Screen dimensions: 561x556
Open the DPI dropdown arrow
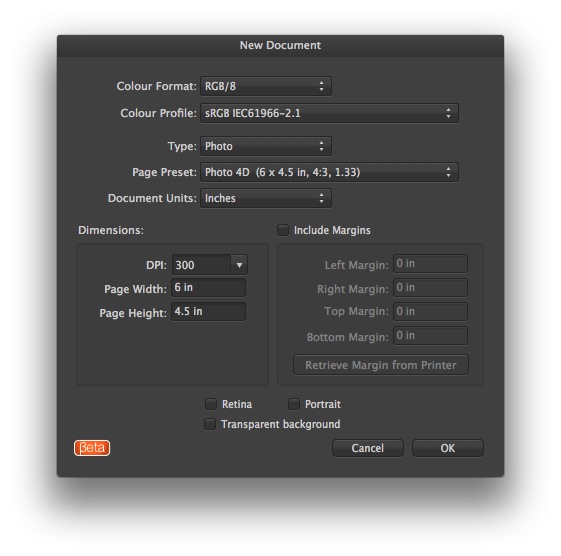(x=239, y=265)
